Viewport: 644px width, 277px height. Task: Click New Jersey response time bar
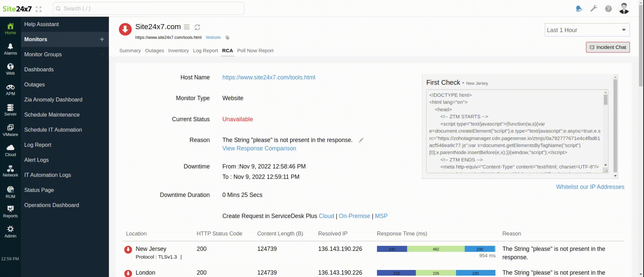[436, 249]
